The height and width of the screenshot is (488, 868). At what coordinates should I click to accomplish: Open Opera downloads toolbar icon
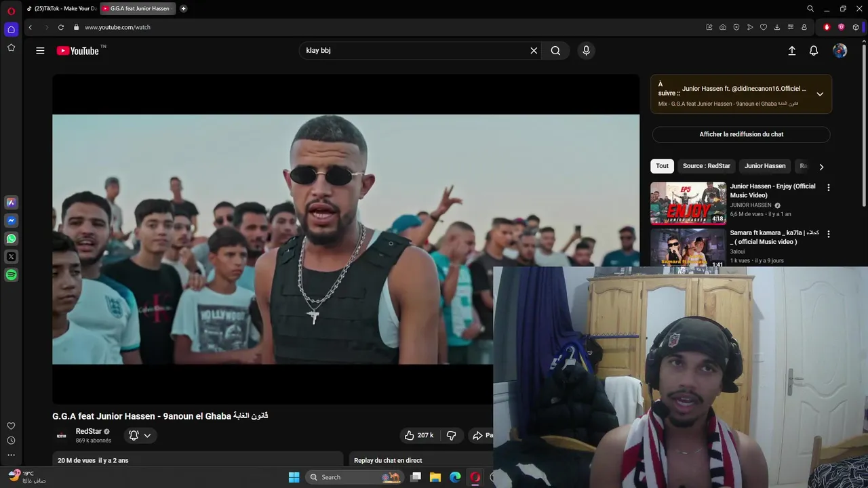(777, 27)
